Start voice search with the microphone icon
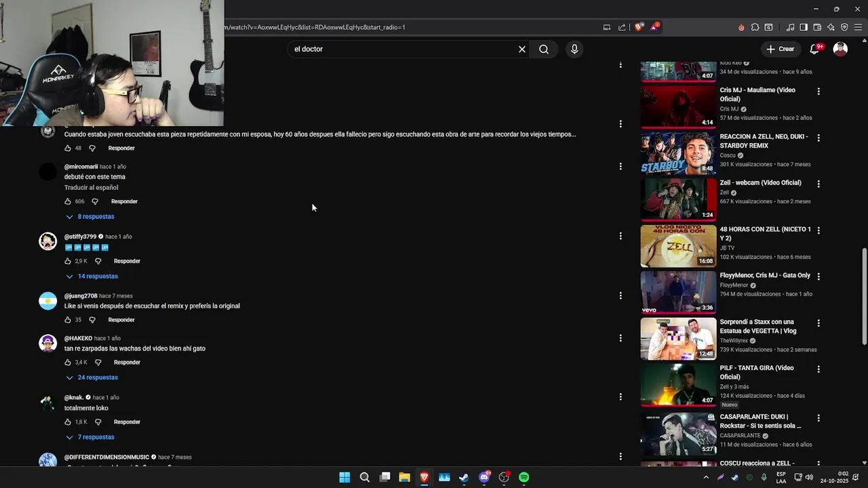This screenshot has height=488, width=868. click(574, 49)
